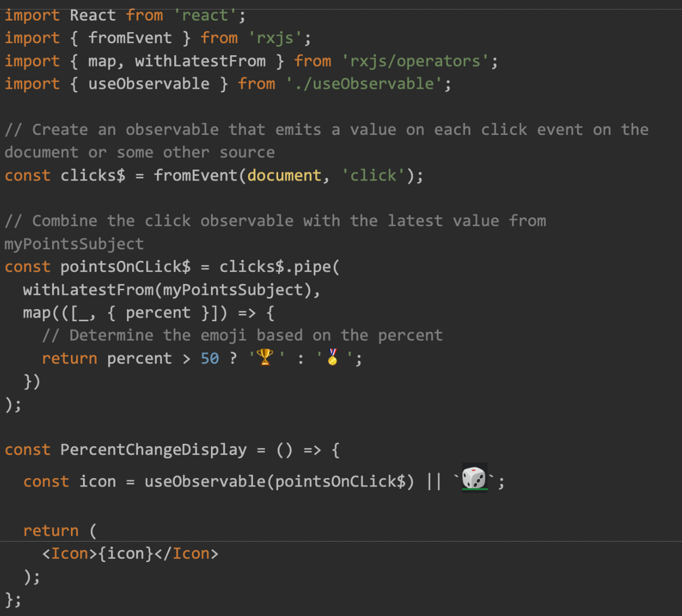
Task: Click the 'document or some other source' comment
Action: (139, 153)
